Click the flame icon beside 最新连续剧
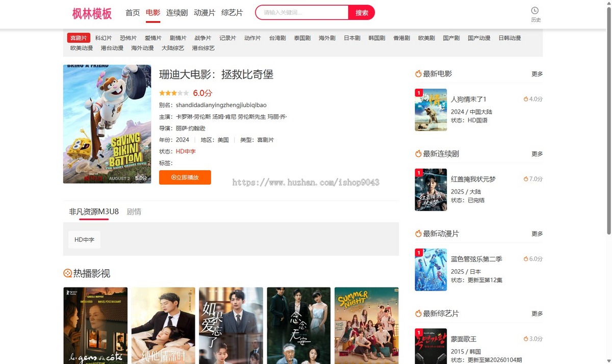This screenshot has height=364, width=612. 418,154
